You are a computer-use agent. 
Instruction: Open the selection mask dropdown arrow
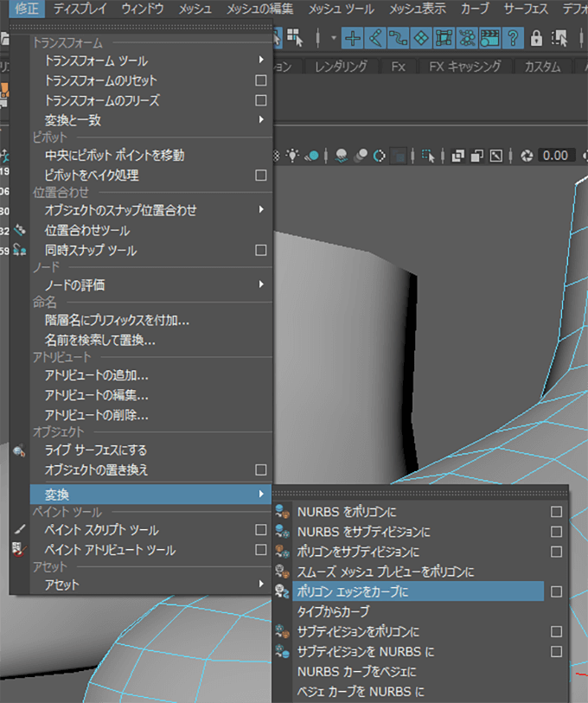point(333,38)
